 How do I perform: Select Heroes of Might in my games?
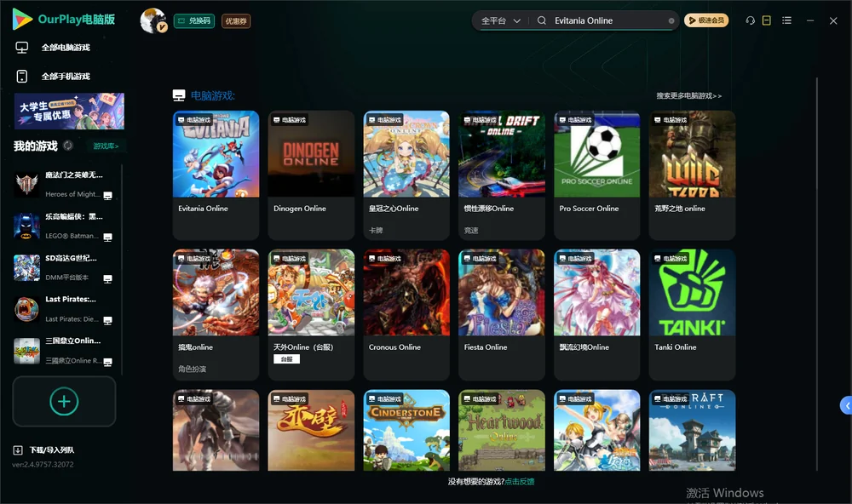pyautogui.click(x=64, y=185)
